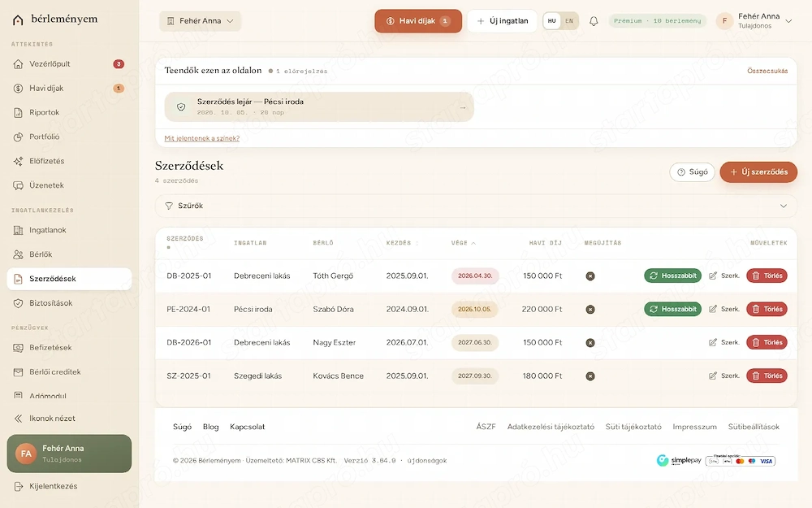Switch language to HU

551,21
